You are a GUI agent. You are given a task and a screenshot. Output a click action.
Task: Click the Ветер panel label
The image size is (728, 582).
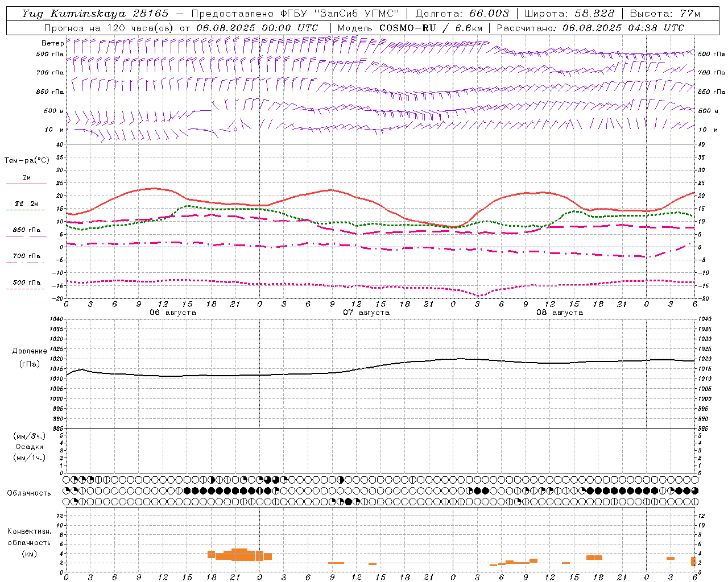pyautogui.click(x=53, y=43)
